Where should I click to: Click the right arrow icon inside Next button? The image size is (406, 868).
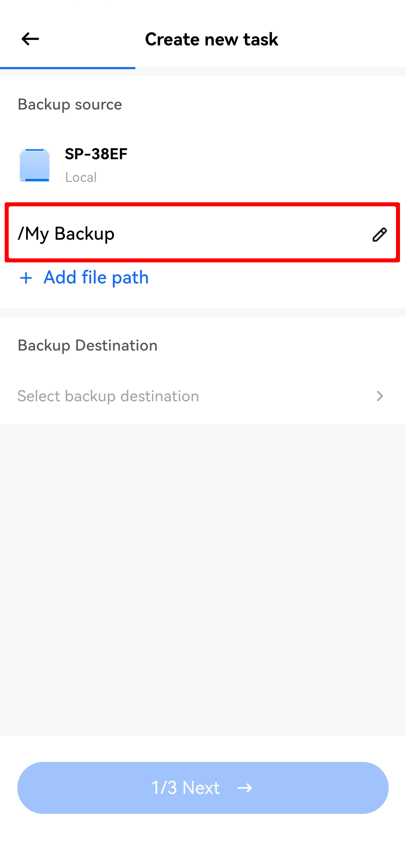click(x=245, y=788)
